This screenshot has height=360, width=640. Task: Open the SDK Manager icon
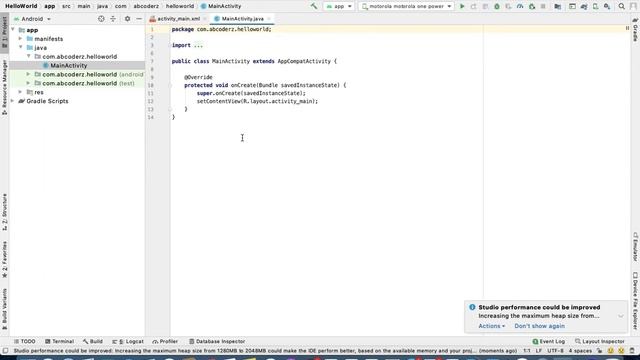point(607,6)
